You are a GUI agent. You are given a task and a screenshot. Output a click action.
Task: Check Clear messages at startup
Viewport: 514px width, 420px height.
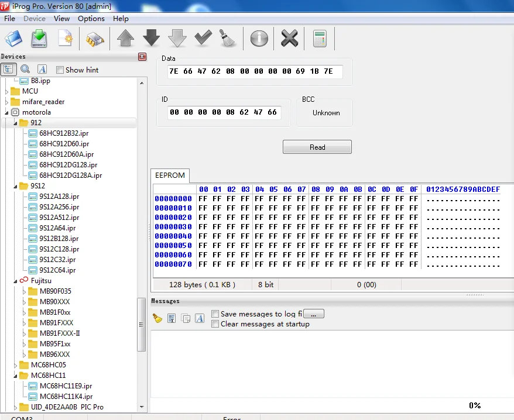(215, 324)
